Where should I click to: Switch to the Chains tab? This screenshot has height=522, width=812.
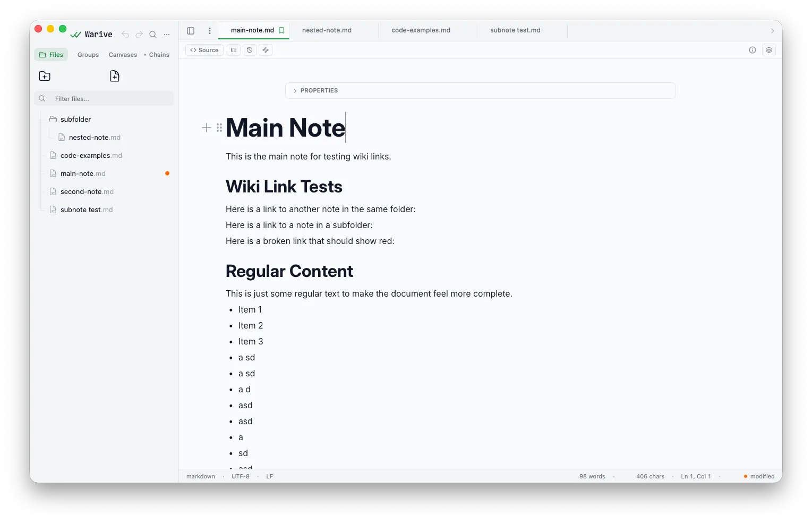[x=159, y=55]
